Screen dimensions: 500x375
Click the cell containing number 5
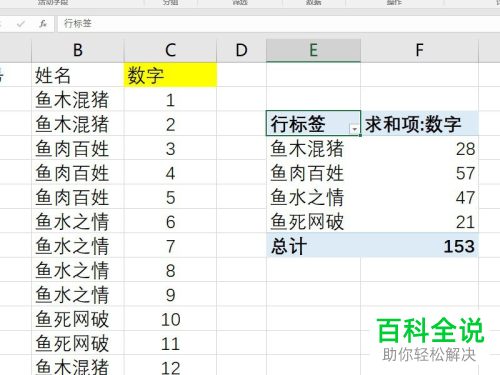170,197
